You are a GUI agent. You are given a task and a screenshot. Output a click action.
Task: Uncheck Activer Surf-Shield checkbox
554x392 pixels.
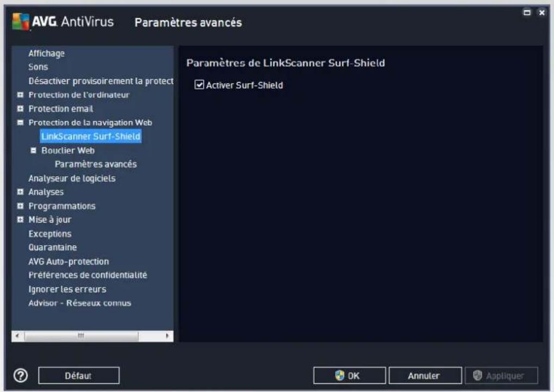coord(199,85)
